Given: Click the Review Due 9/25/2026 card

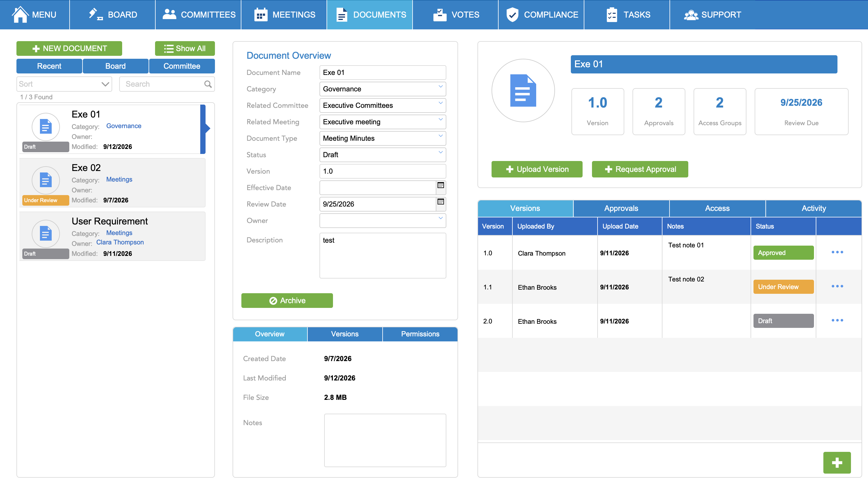Looking at the screenshot, I should coord(801,112).
